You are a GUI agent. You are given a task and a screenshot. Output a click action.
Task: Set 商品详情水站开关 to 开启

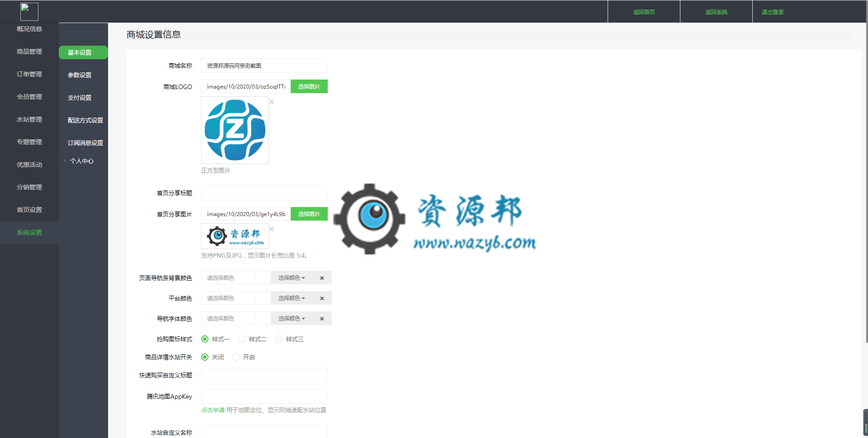click(x=236, y=357)
